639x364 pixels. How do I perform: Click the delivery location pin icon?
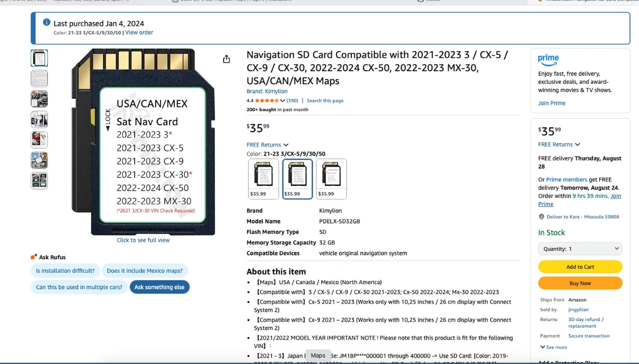pyautogui.click(x=542, y=217)
